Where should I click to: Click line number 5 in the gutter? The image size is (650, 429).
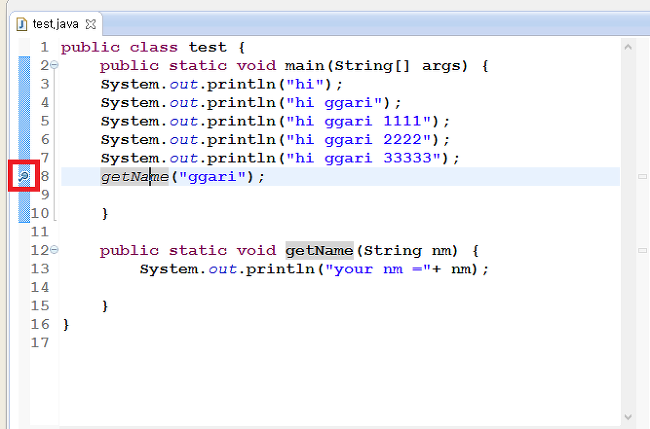[45, 121]
